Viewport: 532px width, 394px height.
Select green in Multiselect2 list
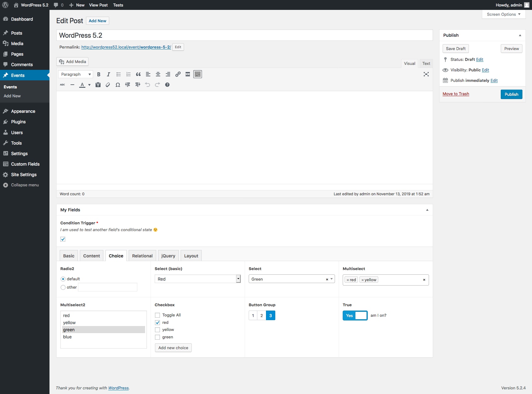click(104, 330)
